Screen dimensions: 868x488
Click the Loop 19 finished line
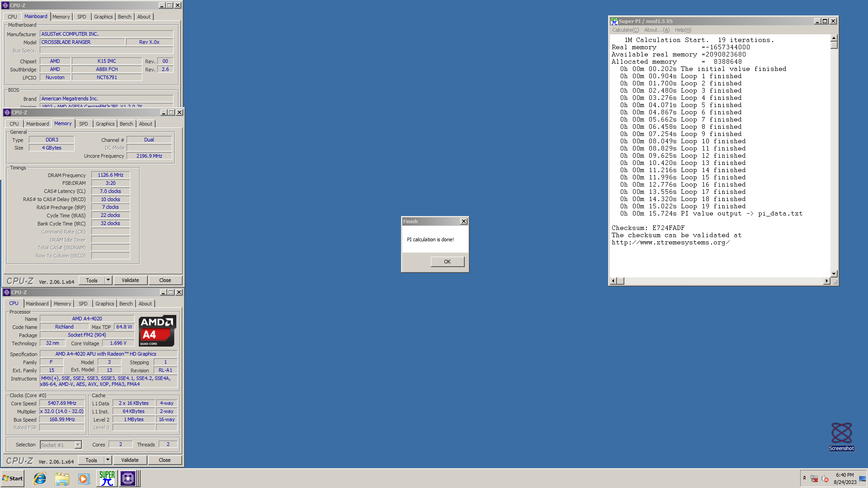683,206
